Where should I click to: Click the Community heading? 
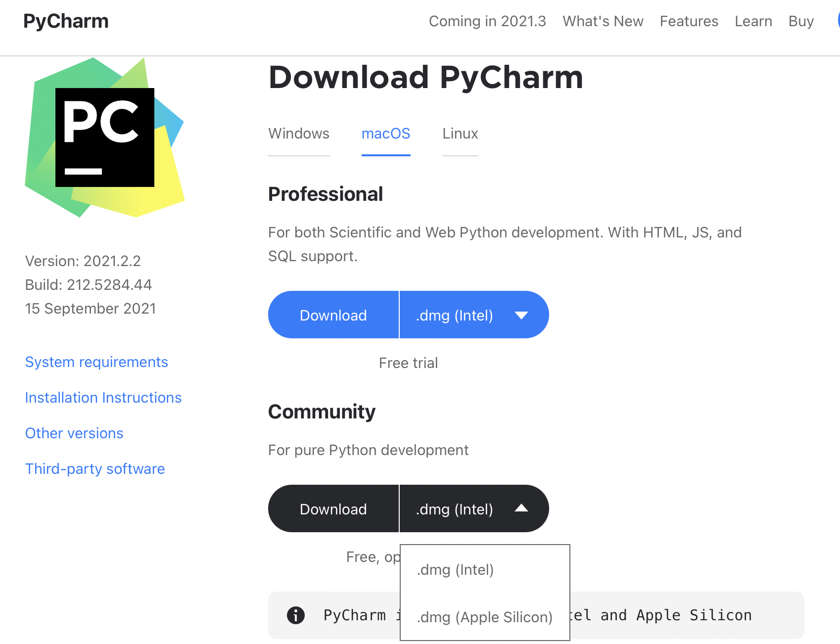pos(322,412)
